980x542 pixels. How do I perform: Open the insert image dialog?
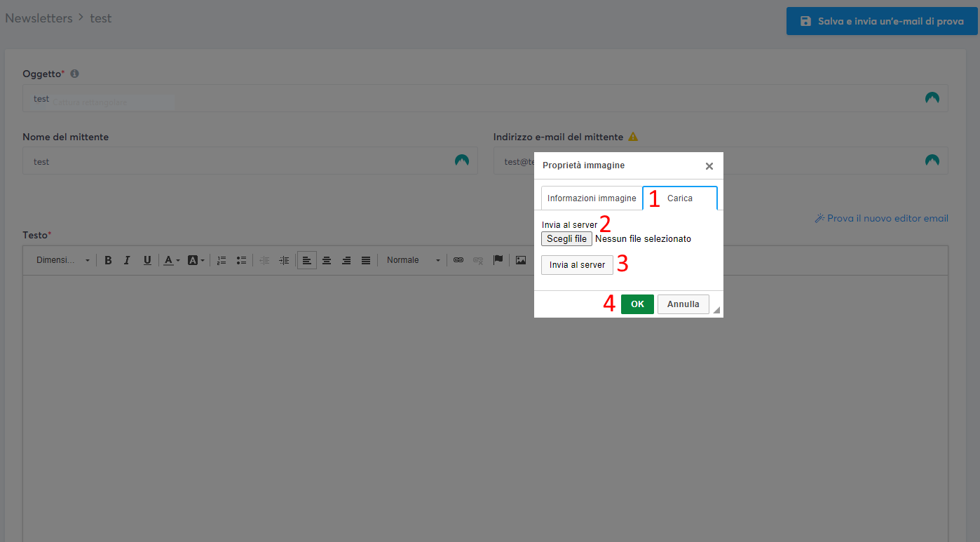coord(520,259)
